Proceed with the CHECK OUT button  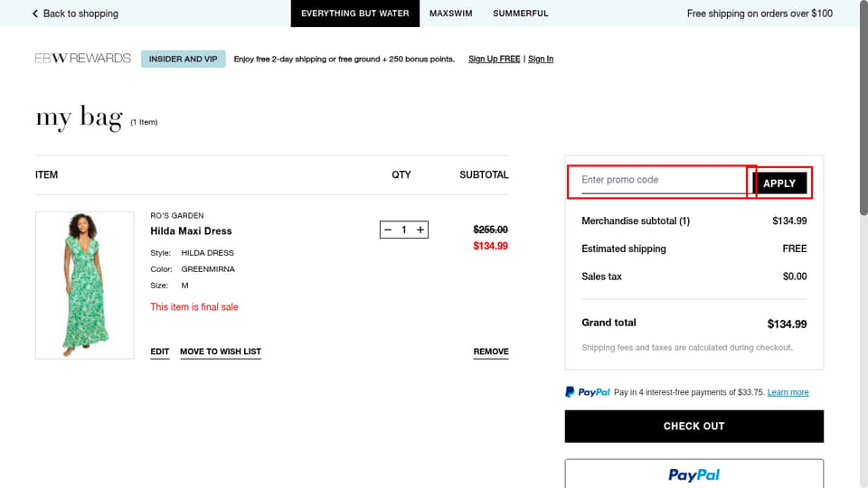[694, 426]
